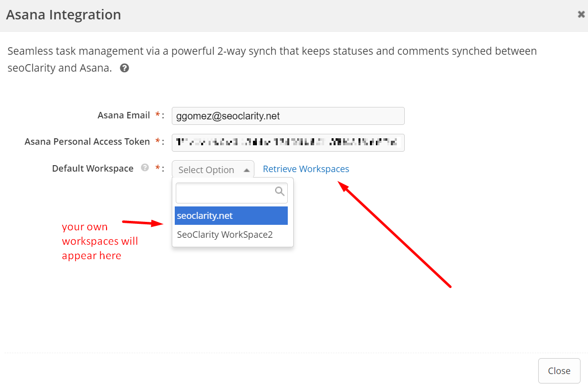Focus the workspace search box in the dropdown
The image size is (588, 386).
pos(224,192)
